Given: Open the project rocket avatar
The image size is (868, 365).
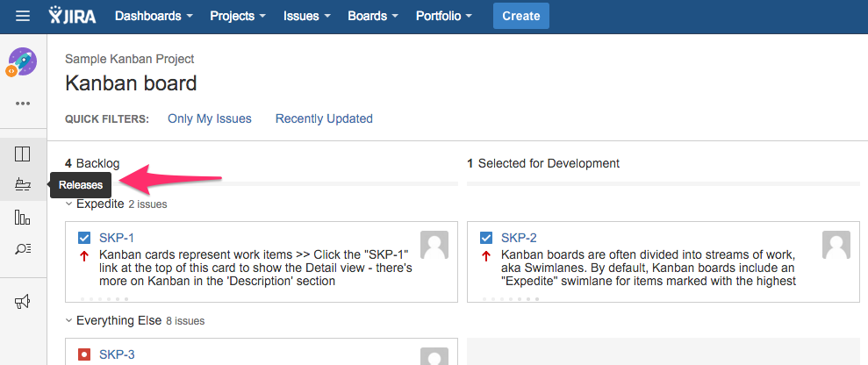Looking at the screenshot, I should pos(22,62).
